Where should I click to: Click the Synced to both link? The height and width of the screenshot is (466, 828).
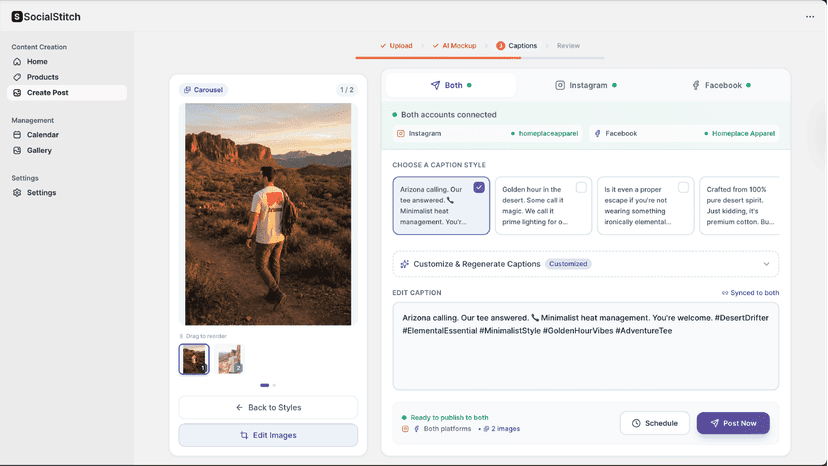tap(750, 293)
